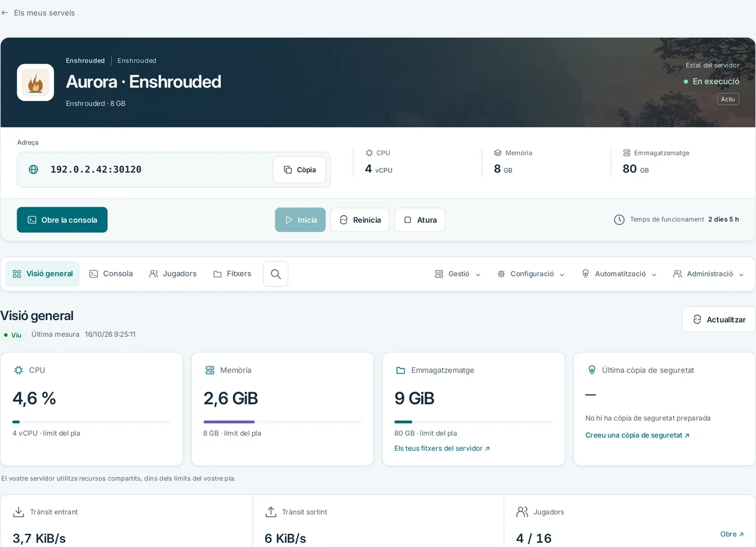The image size is (756, 547).
Task: Click the CPU chip icon in the usage card
Action: point(18,370)
